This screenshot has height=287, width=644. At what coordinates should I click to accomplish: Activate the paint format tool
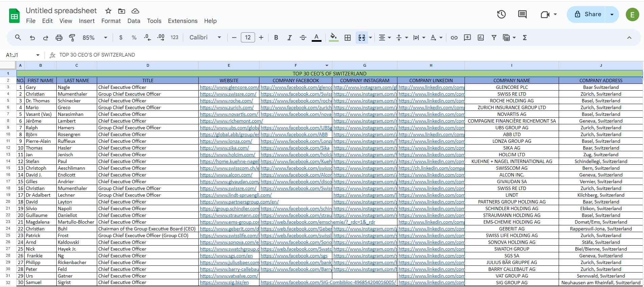coord(72,38)
